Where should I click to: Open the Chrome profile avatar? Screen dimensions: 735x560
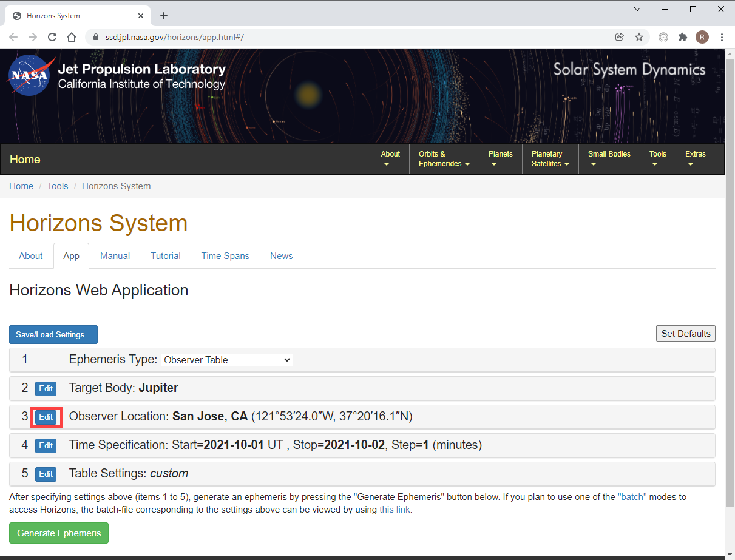pos(702,37)
